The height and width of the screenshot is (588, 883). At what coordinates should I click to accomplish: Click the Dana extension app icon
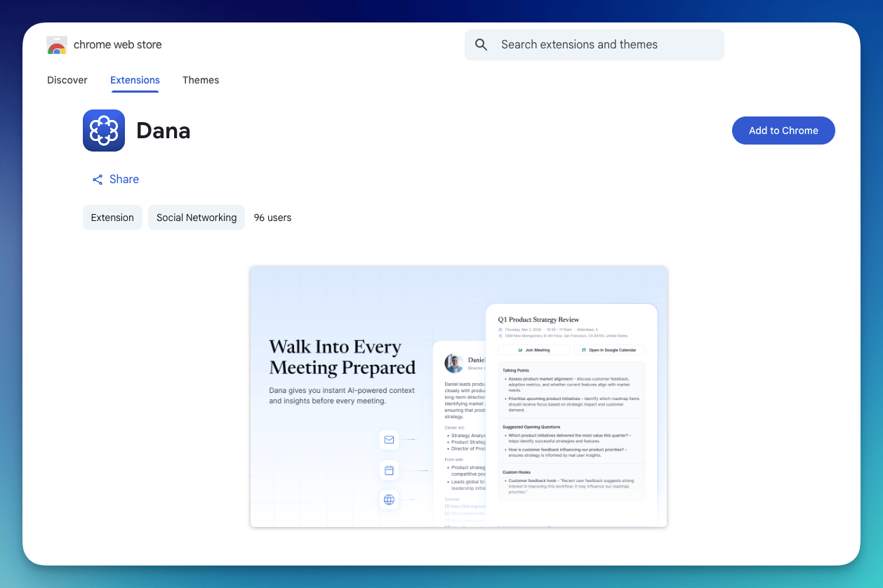point(104,131)
